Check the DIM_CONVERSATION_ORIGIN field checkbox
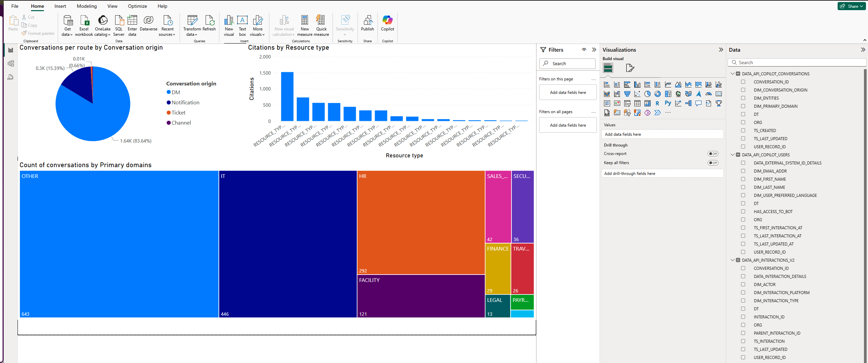 tap(743, 90)
